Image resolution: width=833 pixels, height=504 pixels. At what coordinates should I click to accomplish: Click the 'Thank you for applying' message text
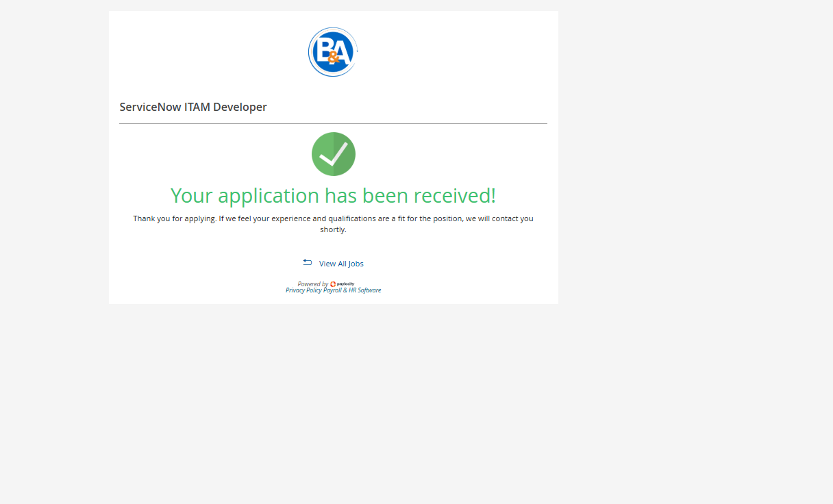click(x=333, y=219)
